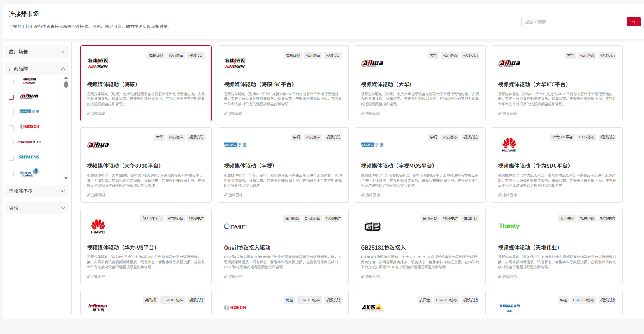Click Uniview logo on 宇视MOS平台 card
This screenshot has height=334, width=644.
point(372,145)
